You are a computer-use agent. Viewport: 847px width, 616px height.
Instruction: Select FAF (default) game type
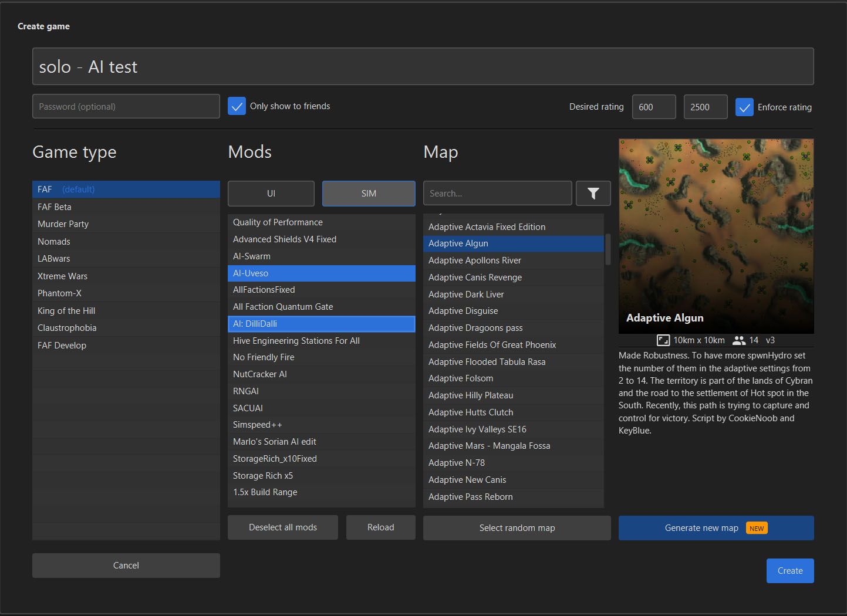coord(126,189)
